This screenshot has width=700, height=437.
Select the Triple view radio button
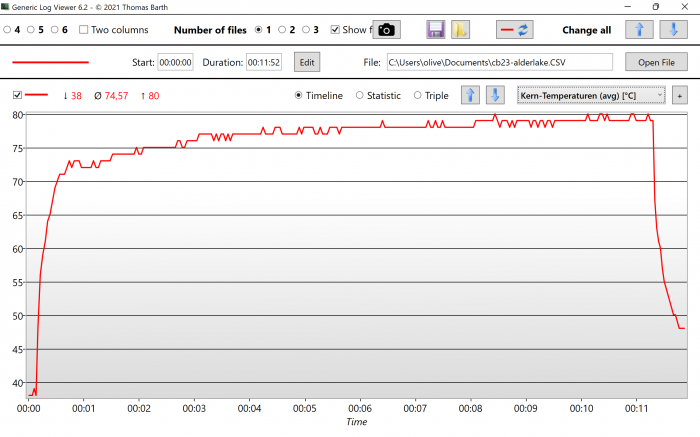tap(418, 96)
